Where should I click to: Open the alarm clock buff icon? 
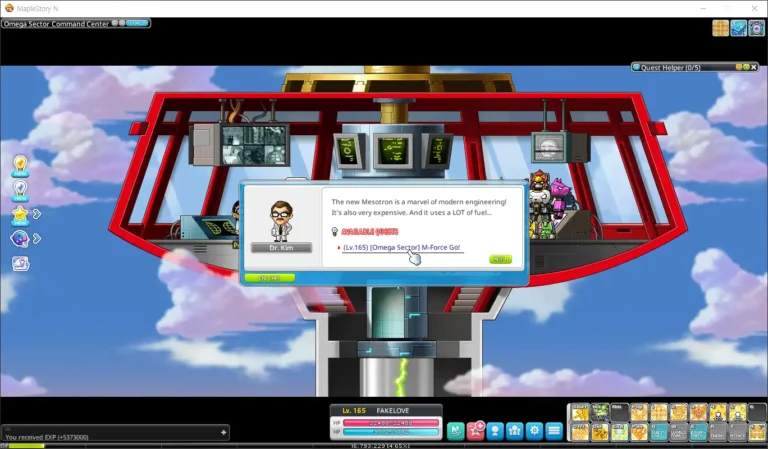click(757, 28)
